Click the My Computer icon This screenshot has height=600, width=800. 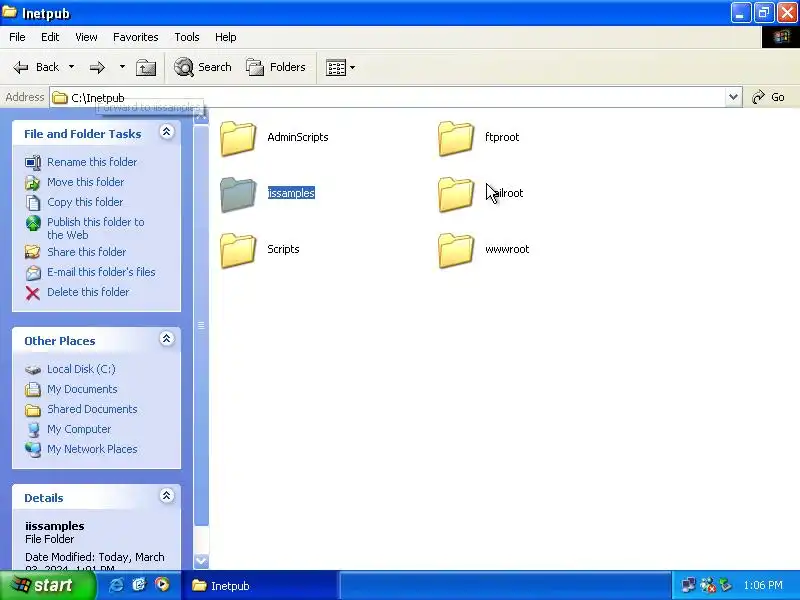[x=33, y=430]
